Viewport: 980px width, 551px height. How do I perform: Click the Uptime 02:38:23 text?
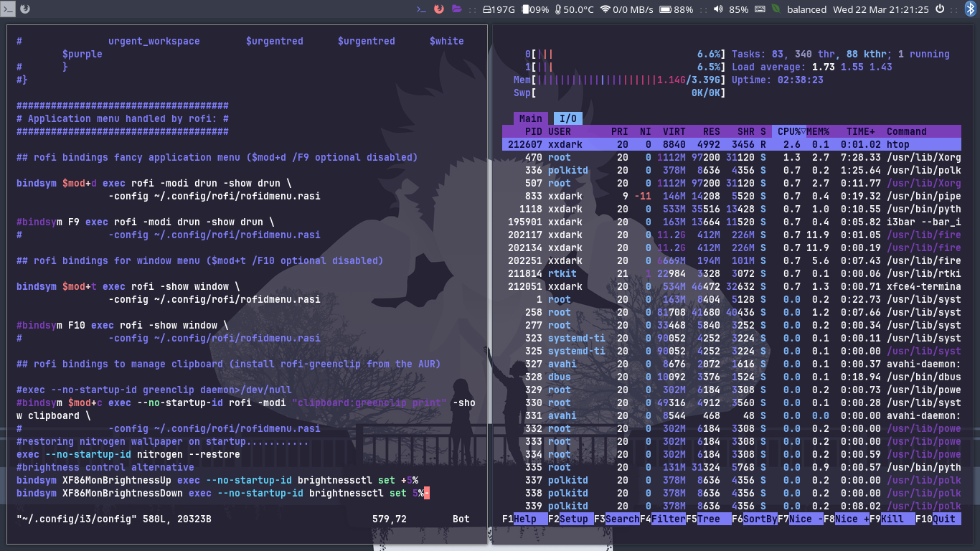(x=778, y=80)
